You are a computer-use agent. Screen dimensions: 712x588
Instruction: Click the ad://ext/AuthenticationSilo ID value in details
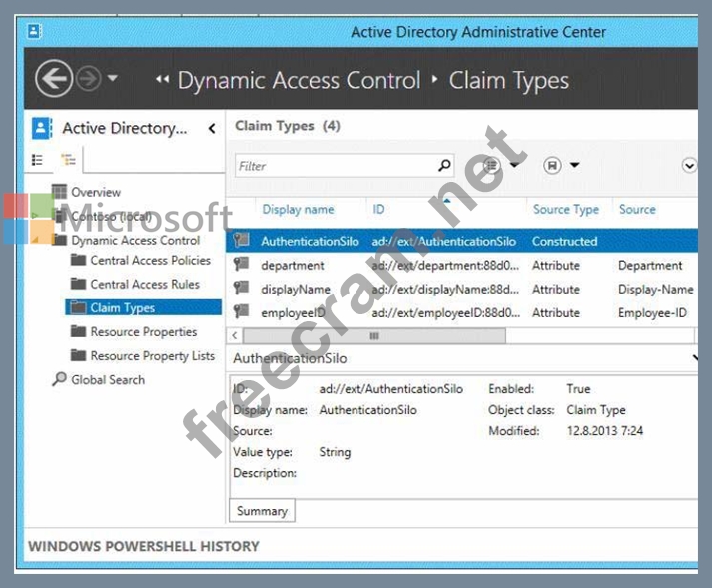click(x=391, y=389)
